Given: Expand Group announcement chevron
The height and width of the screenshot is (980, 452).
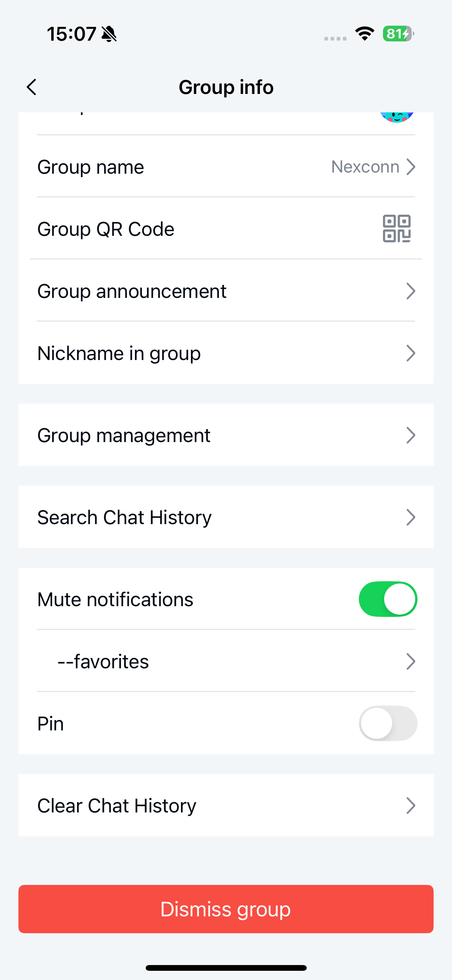Looking at the screenshot, I should pyautogui.click(x=411, y=291).
